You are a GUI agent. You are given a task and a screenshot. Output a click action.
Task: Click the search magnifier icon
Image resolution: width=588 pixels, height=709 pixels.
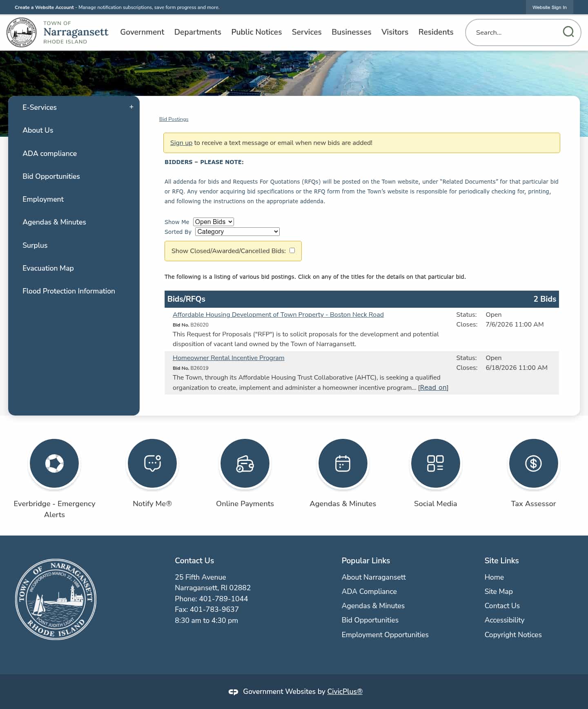point(568,32)
